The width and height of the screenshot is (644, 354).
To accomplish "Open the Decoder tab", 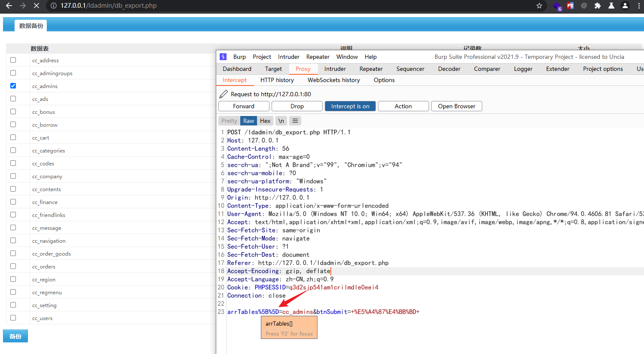I will [449, 69].
